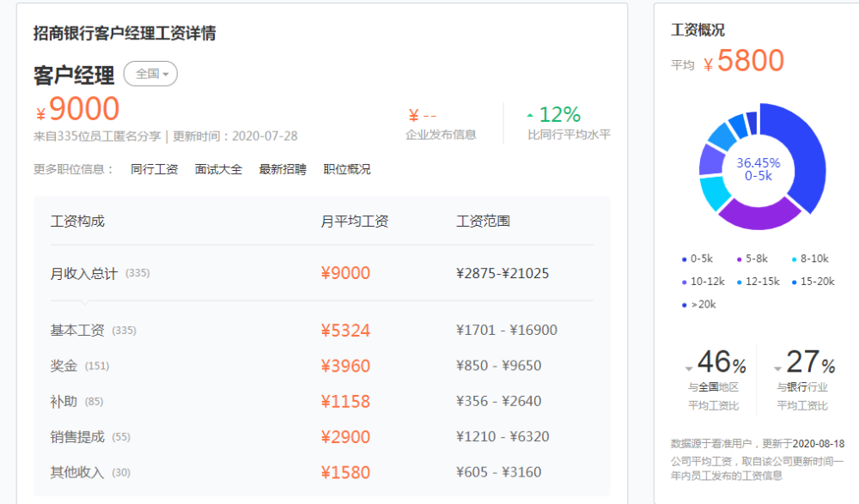Click the >20k legend dot

(685, 304)
